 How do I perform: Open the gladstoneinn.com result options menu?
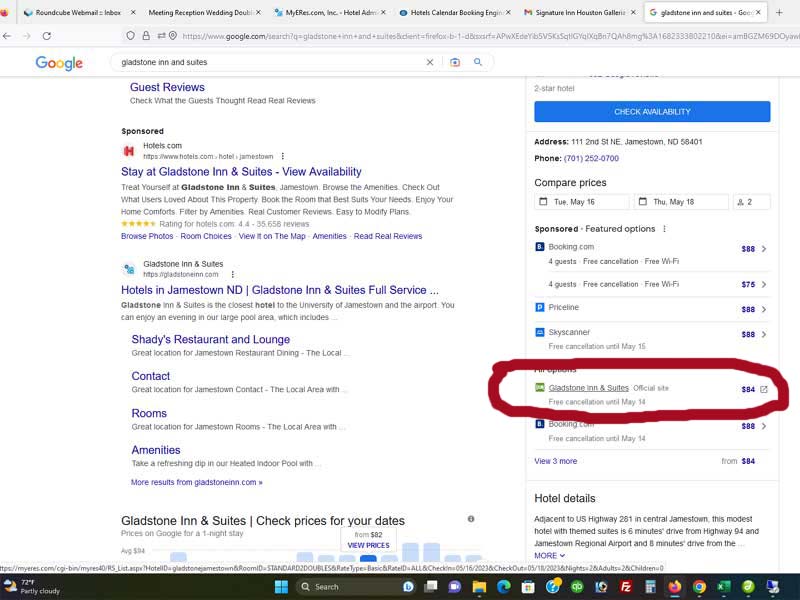point(233,274)
